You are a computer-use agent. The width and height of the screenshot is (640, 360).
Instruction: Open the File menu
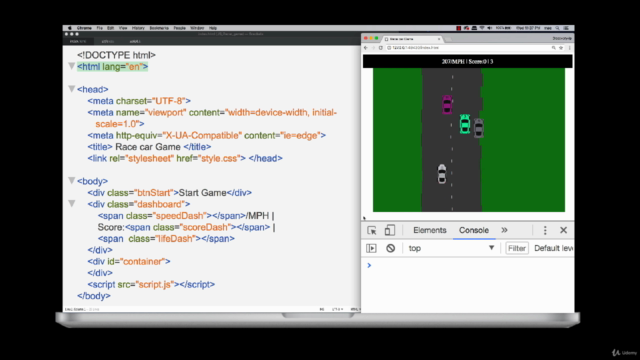pos(99,28)
